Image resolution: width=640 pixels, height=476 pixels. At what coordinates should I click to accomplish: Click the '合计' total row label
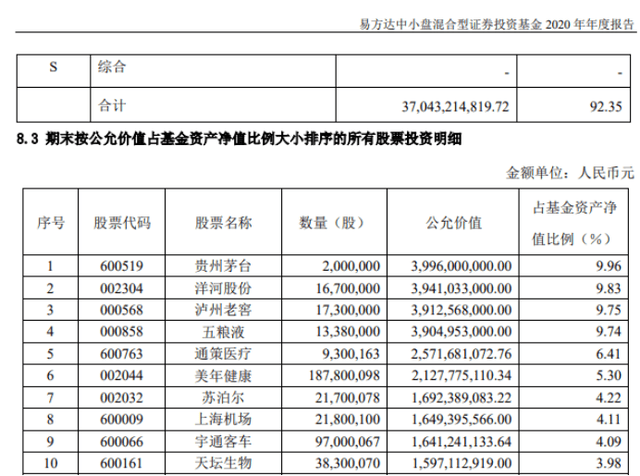click(112, 105)
